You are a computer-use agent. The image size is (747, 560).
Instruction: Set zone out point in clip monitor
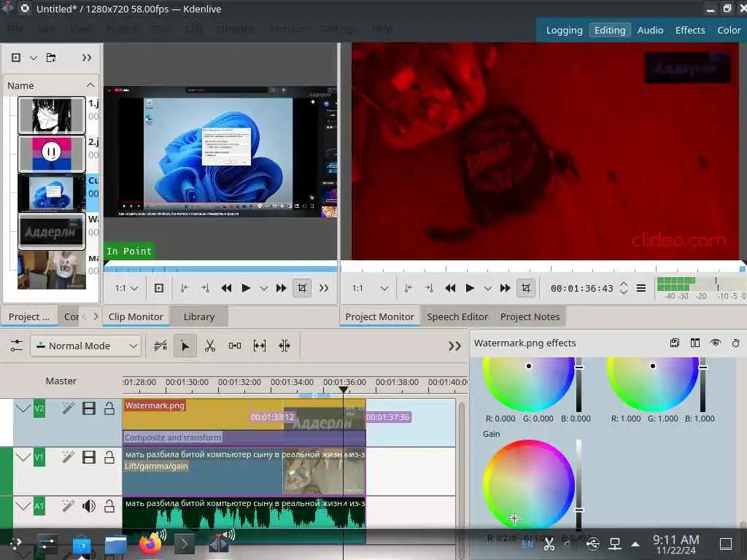pyautogui.click(x=205, y=288)
